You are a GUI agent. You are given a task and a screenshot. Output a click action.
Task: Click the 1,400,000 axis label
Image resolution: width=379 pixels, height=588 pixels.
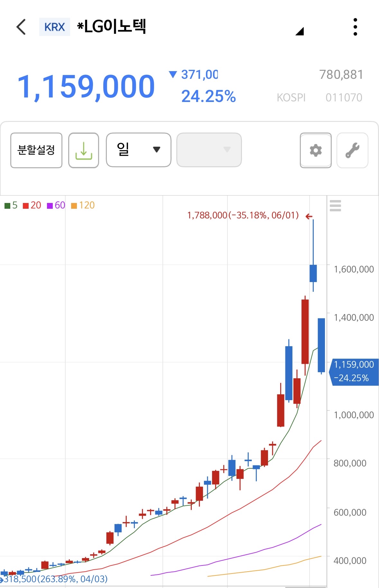[x=354, y=317]
